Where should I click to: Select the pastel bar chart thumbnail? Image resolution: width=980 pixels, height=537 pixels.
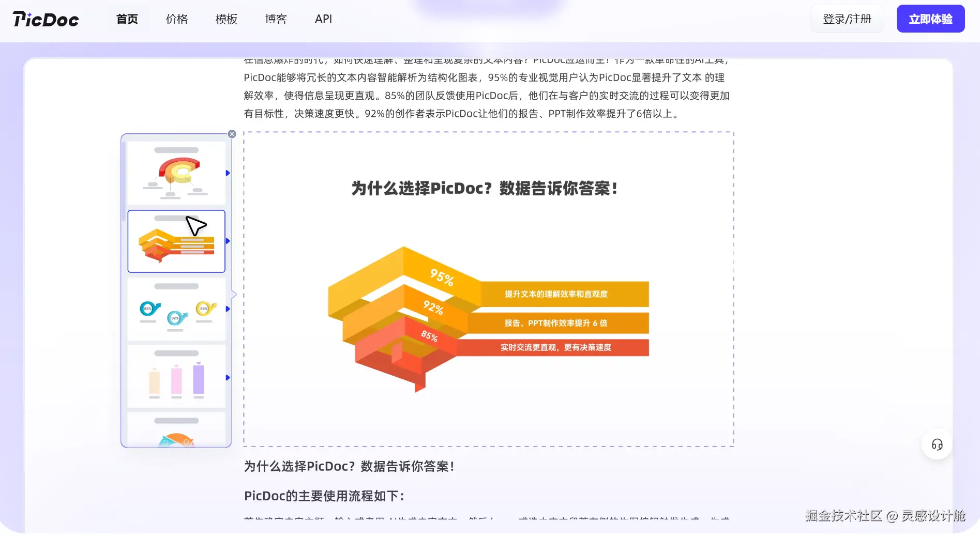pyautogui.click(x=176, y=376)
